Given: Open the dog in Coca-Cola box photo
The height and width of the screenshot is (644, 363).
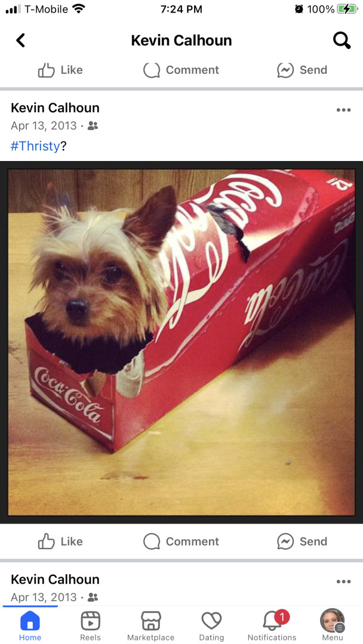Looking at the screenshot, I should pos(181,342).
